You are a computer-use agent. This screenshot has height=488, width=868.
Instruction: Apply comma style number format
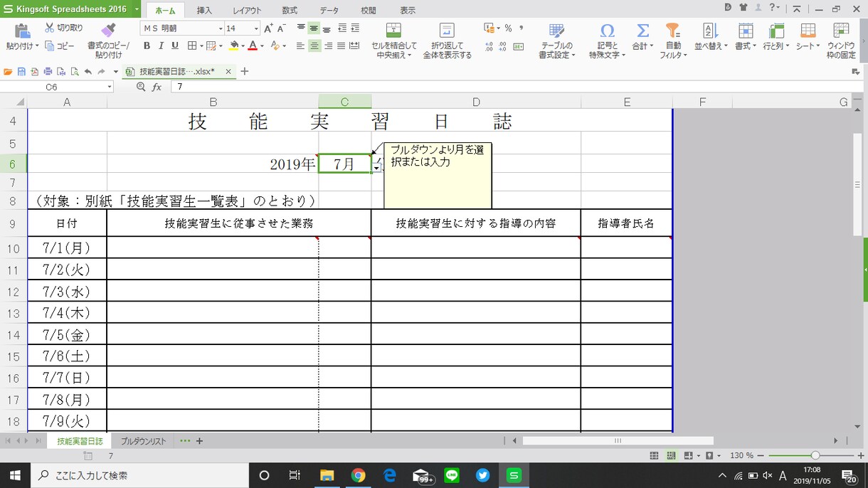(522, 28)
